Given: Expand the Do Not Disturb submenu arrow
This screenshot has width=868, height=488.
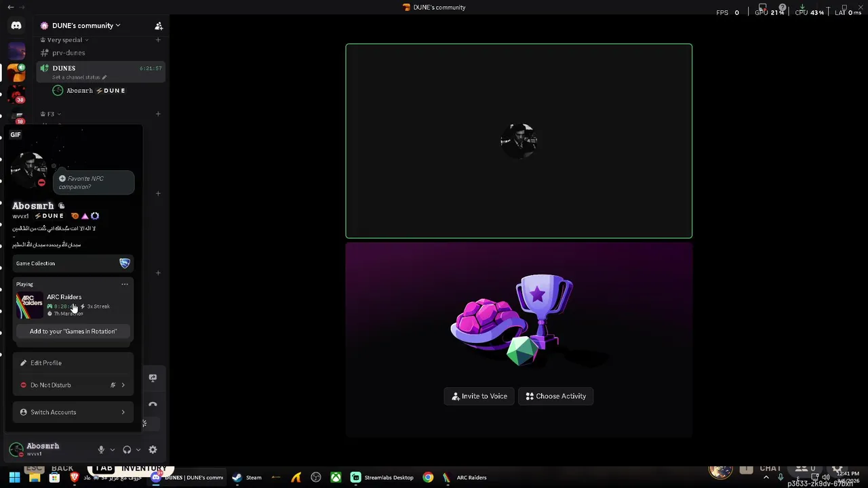Looking at the screenshot, I should 123,385.
